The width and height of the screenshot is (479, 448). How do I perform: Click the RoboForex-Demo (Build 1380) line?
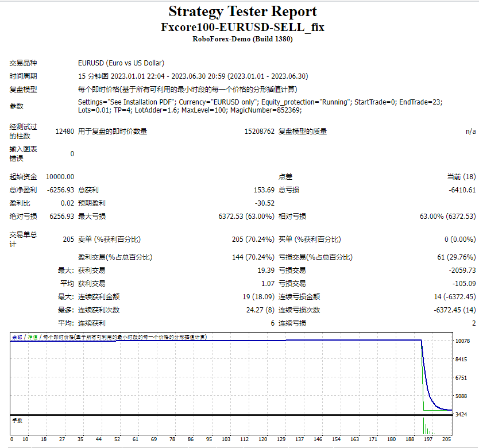click(242, 39)
